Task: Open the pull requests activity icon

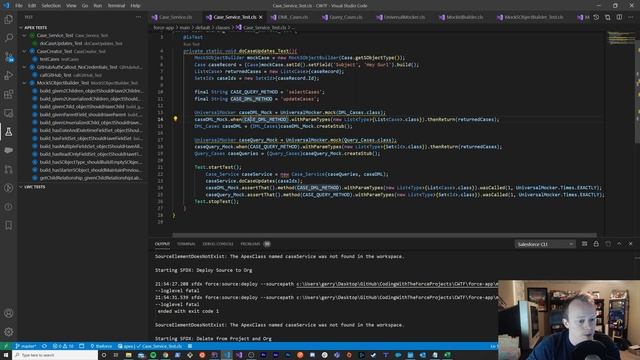Action: click(x=9, y=169)
